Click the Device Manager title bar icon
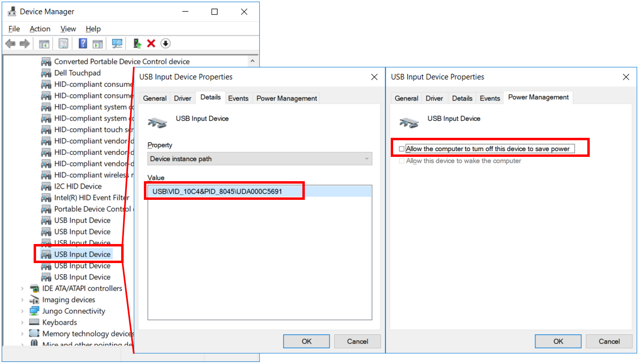Viewport: 640px width, 364px height. click(12, 11)
